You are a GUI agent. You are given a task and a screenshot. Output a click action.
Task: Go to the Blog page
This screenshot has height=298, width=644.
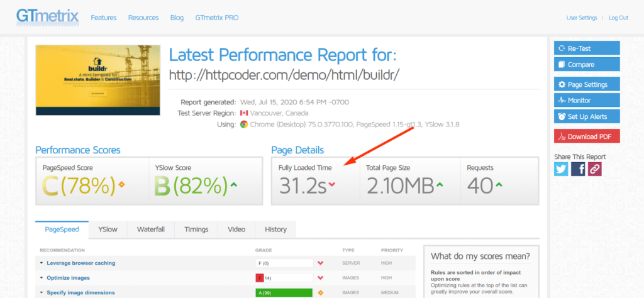(177, 18)
